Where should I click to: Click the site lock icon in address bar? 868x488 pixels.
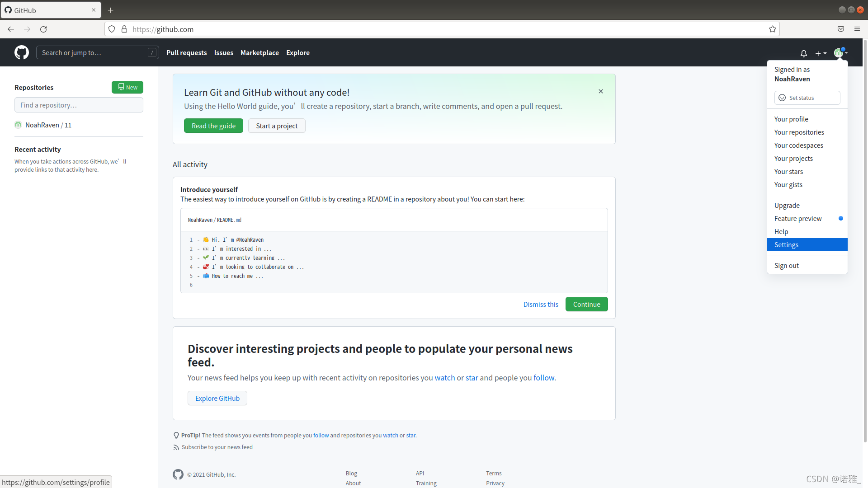click(124, 29)
